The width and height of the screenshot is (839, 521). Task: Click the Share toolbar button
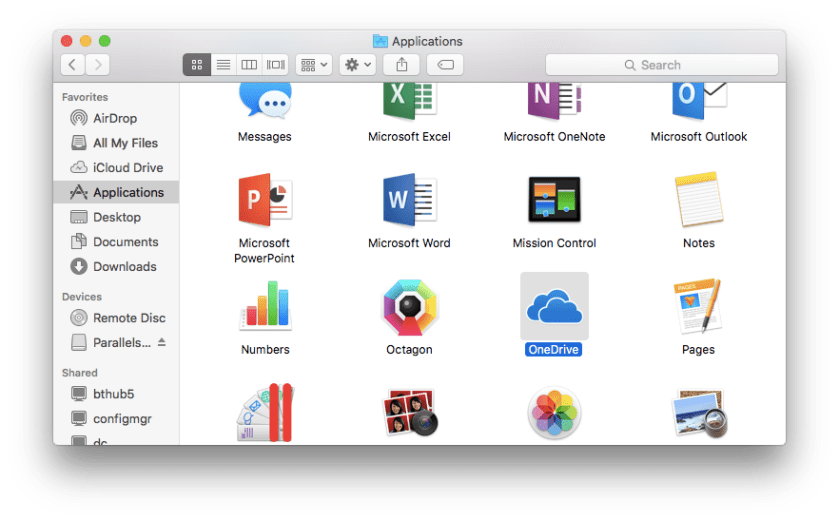[x=401, y=65]
